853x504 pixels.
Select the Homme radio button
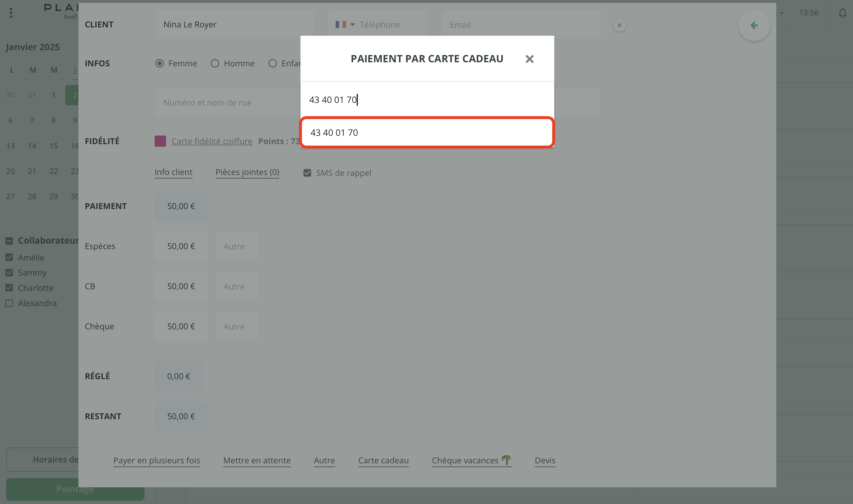pos(215,63)
